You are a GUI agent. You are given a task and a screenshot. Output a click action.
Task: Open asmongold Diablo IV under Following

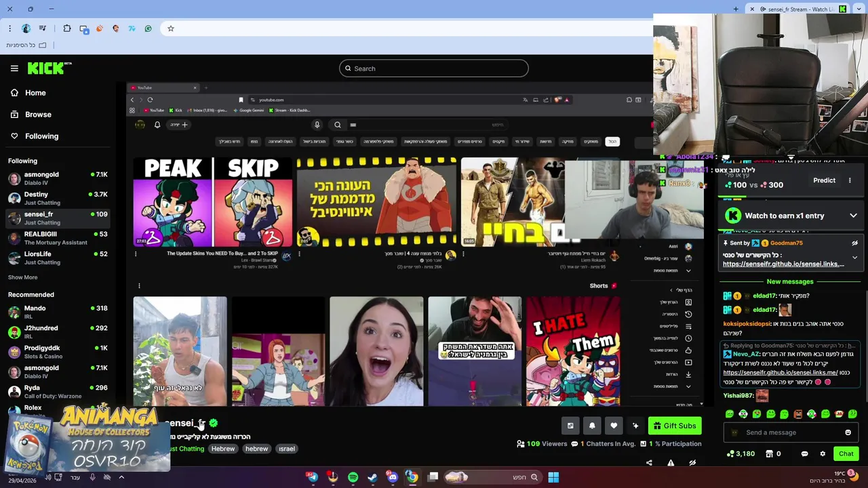[x=58, y=179]
